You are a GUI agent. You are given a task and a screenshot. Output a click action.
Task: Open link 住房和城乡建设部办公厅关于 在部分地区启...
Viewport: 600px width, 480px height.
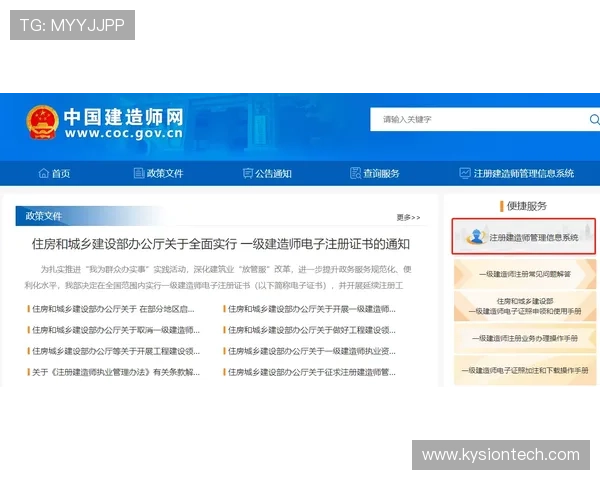tap(113, 309)
